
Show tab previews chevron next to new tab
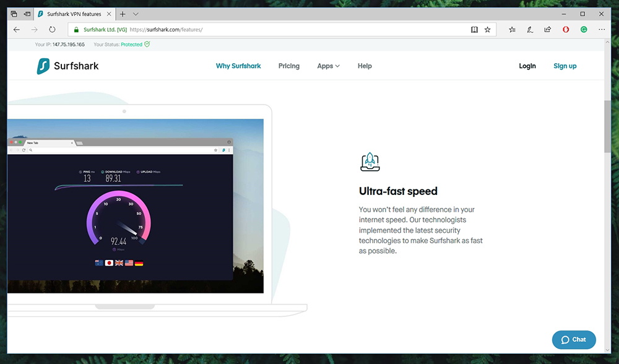click(x=136, y=14)
